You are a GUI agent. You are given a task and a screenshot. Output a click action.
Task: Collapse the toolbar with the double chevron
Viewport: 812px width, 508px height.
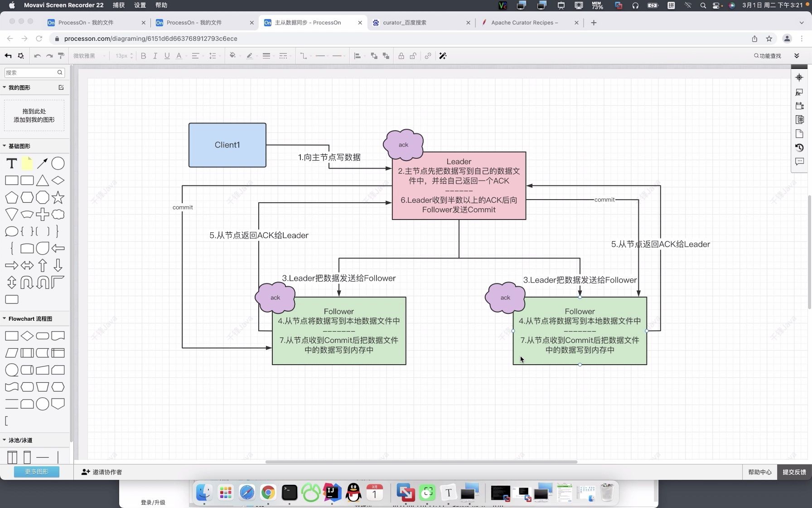[797, 56]
